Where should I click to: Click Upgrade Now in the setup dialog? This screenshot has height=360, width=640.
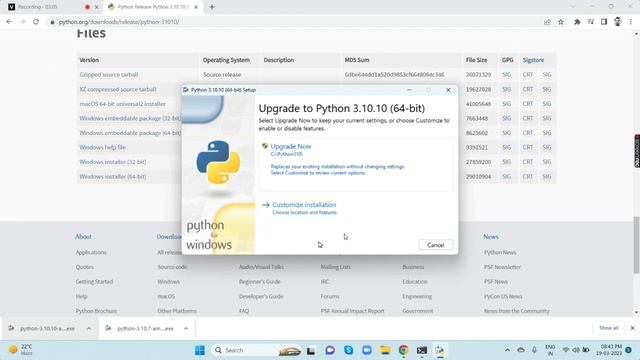click(291, 146)
